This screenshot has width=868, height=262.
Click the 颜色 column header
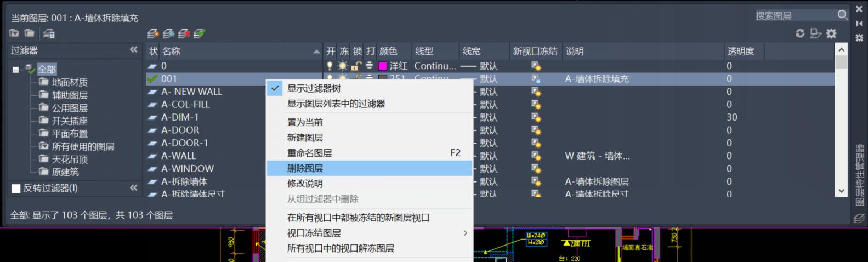click(x=394, y=51)
